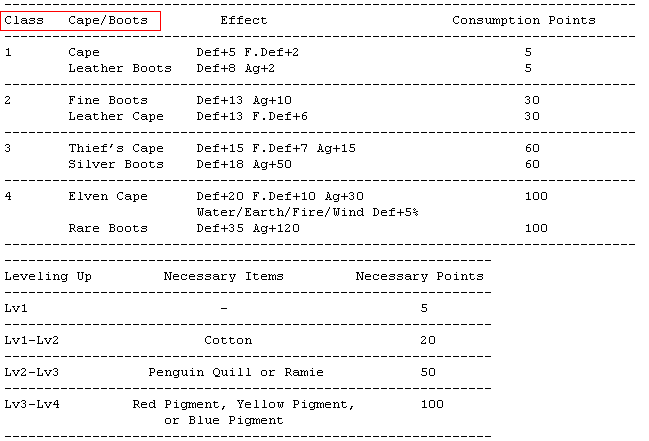Viewport: 649px width, 441px height.
Task: Select the Effect column header
Action: 244,20
